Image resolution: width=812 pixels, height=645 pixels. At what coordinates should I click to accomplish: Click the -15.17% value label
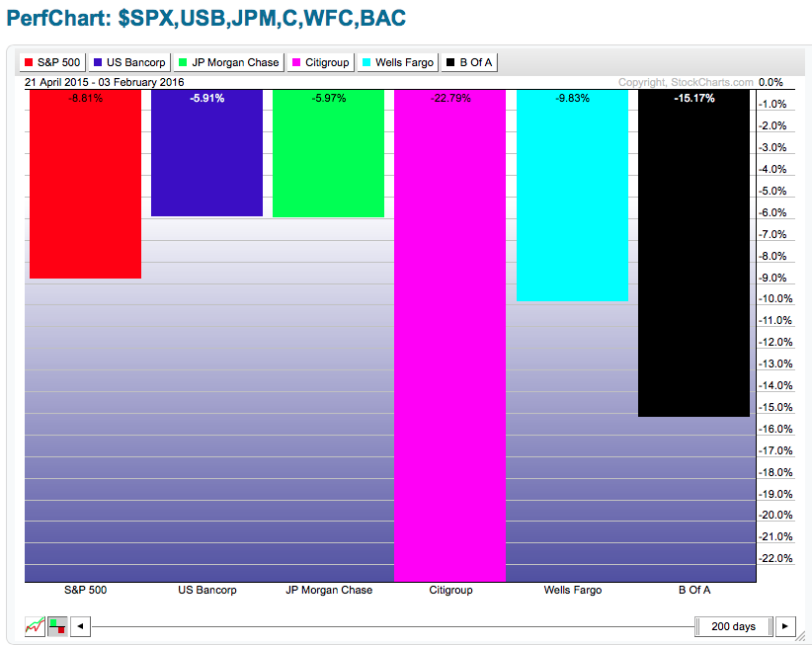click(693, 99)
